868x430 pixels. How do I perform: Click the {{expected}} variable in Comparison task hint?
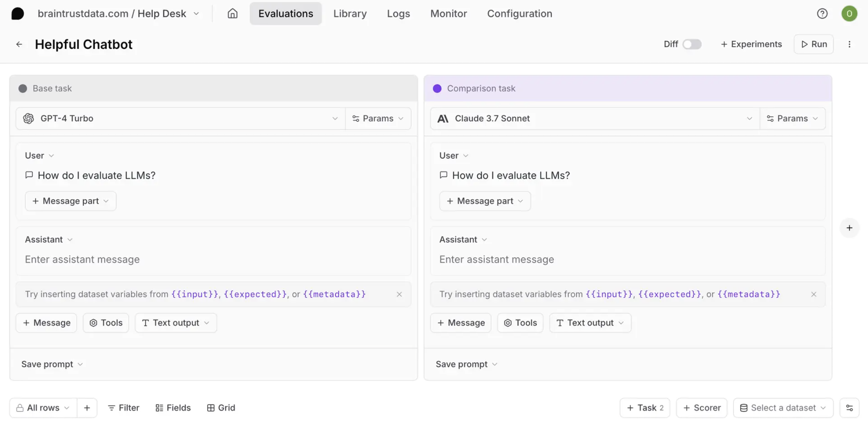(670, 294)
